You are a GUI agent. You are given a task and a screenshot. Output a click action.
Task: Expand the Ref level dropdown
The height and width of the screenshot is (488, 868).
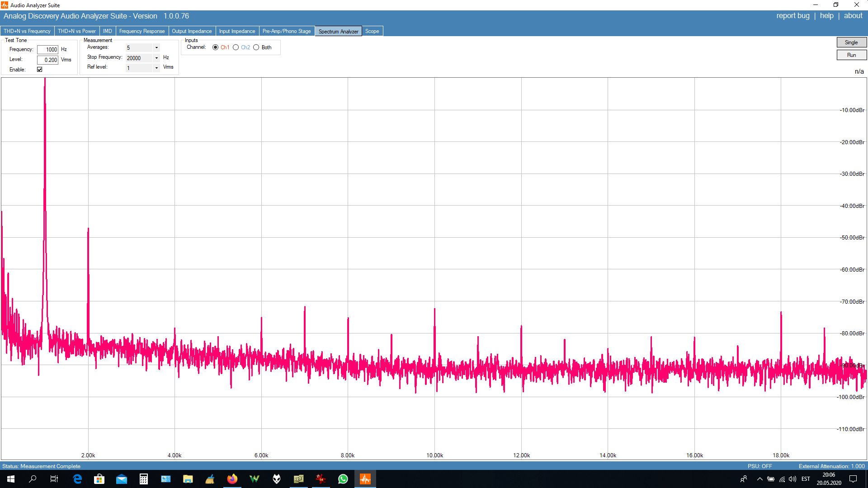[156, 68]
